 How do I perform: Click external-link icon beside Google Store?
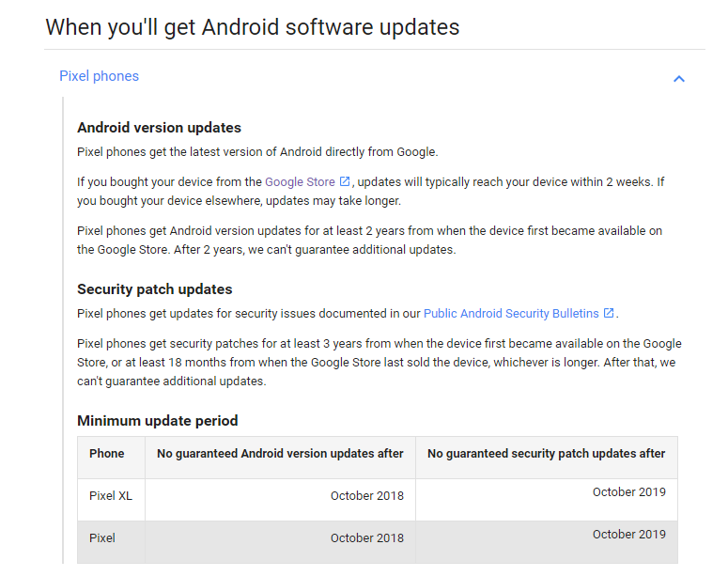tap(345, 181)
